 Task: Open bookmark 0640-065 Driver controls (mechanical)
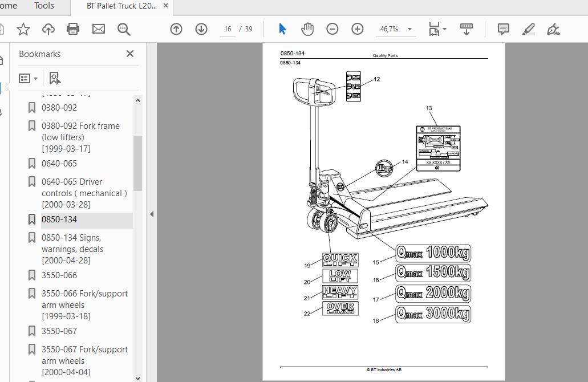(84, 193)
